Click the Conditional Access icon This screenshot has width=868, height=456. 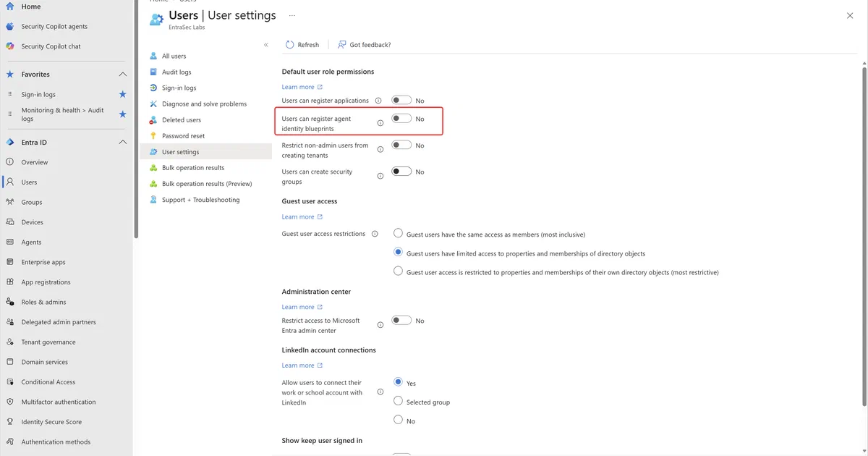point(10,381)
